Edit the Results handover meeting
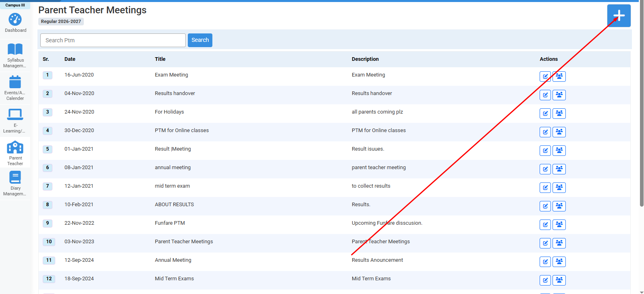Screen dimensions: 644x294 (545, 95)
